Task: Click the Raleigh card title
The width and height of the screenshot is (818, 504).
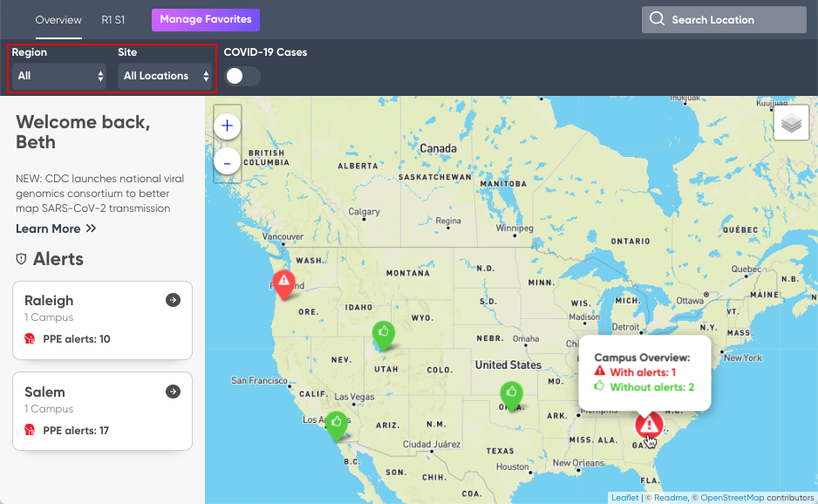Action: tap(49, 301)
